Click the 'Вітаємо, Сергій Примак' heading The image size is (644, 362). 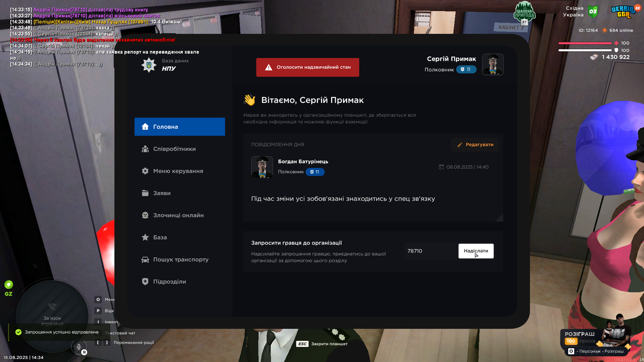pos(312,100)
